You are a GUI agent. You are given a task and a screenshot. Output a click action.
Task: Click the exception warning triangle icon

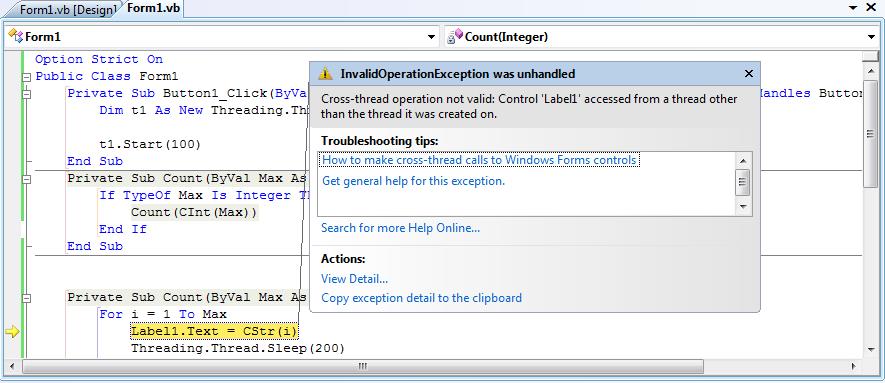pos(325,74)
